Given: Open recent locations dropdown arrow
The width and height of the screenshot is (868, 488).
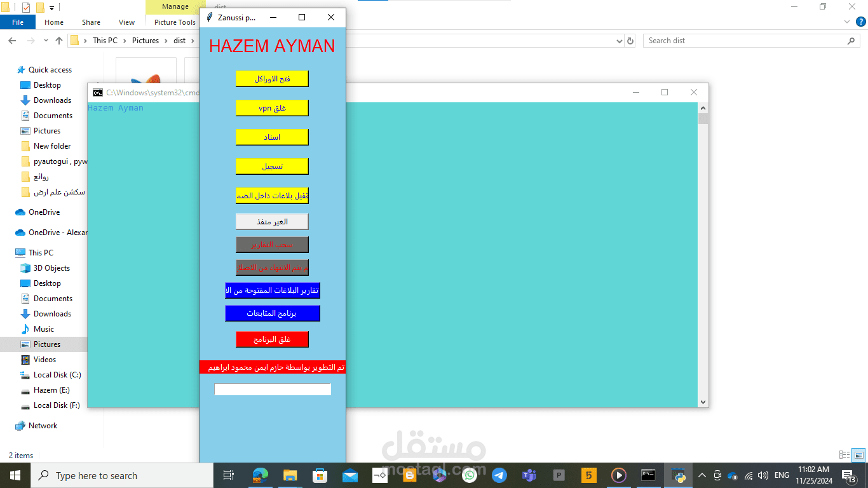Looking at the screenshot, I should click(x=46, y=41).
